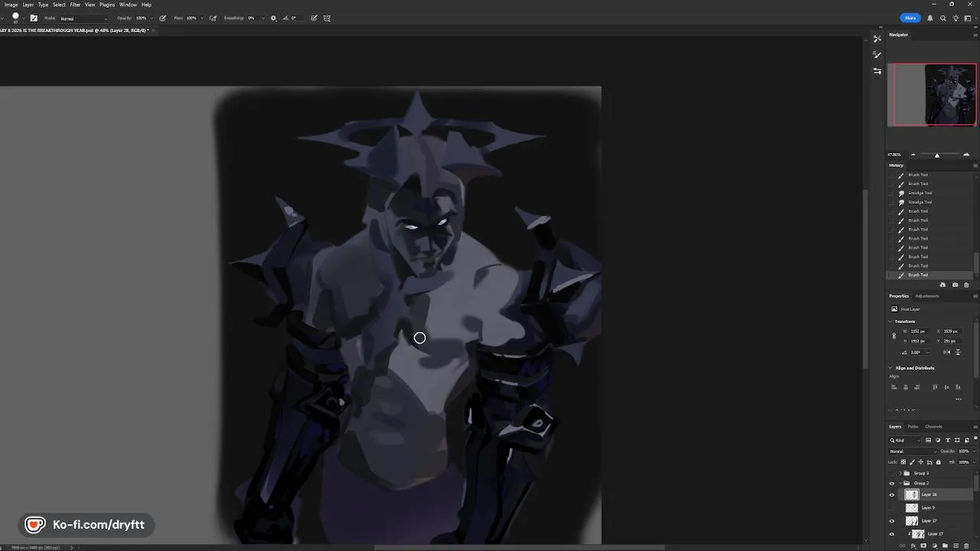
Task: Collapse the Align and Distribute section
Action: tap(890, 368)
